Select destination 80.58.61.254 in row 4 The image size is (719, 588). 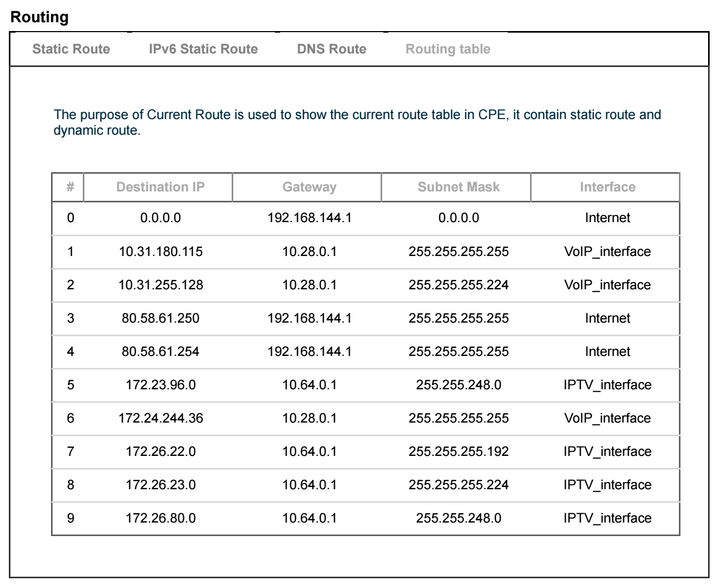[x=160, y=352]
